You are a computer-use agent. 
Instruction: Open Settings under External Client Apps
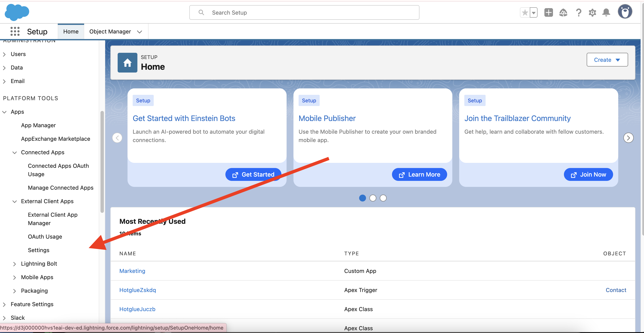(x=38, y=250)
